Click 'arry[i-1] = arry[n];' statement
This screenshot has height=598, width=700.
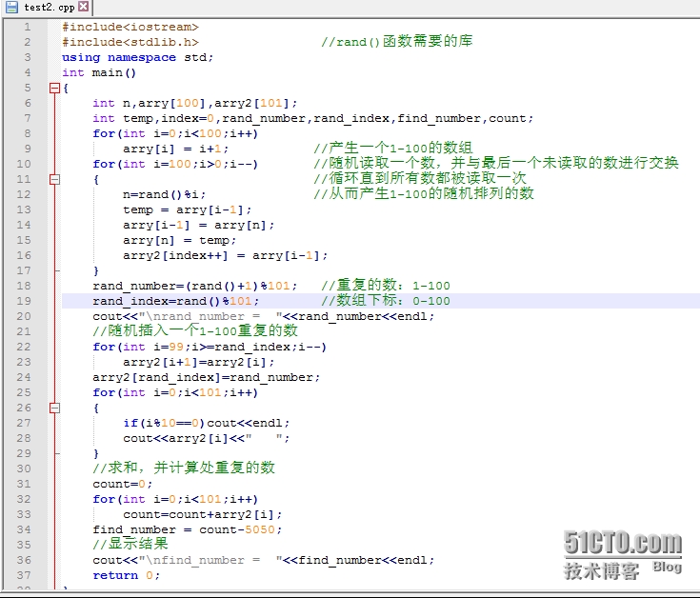click(x=199, y=225)
